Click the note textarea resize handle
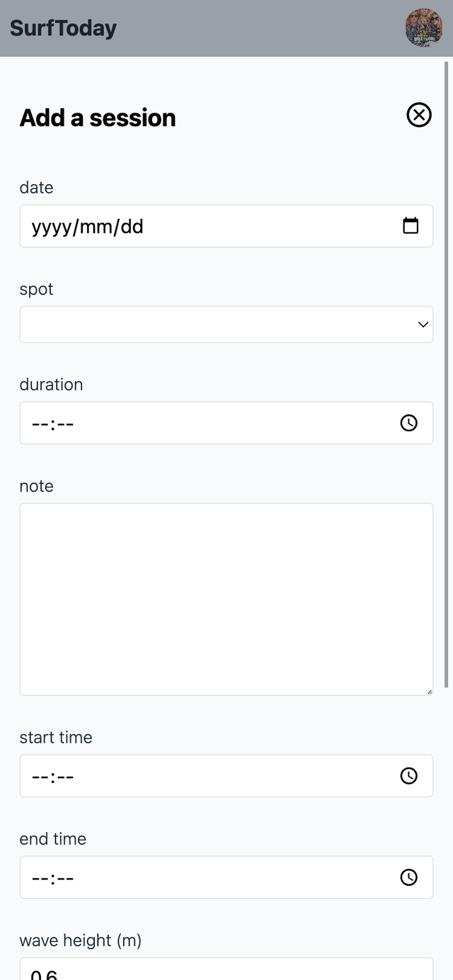Viewport: 453px width, 980px height. [x=428, y=691]
